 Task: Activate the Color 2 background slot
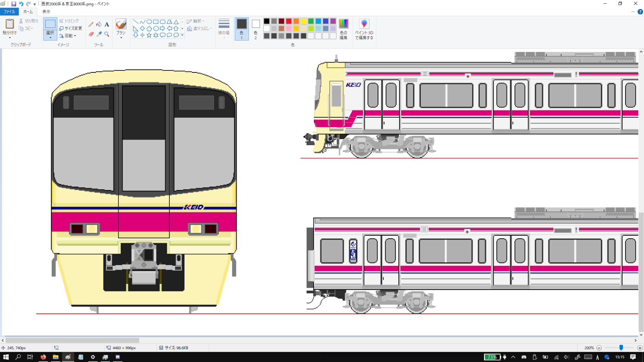pyautogui.click(x=255, y=28)
